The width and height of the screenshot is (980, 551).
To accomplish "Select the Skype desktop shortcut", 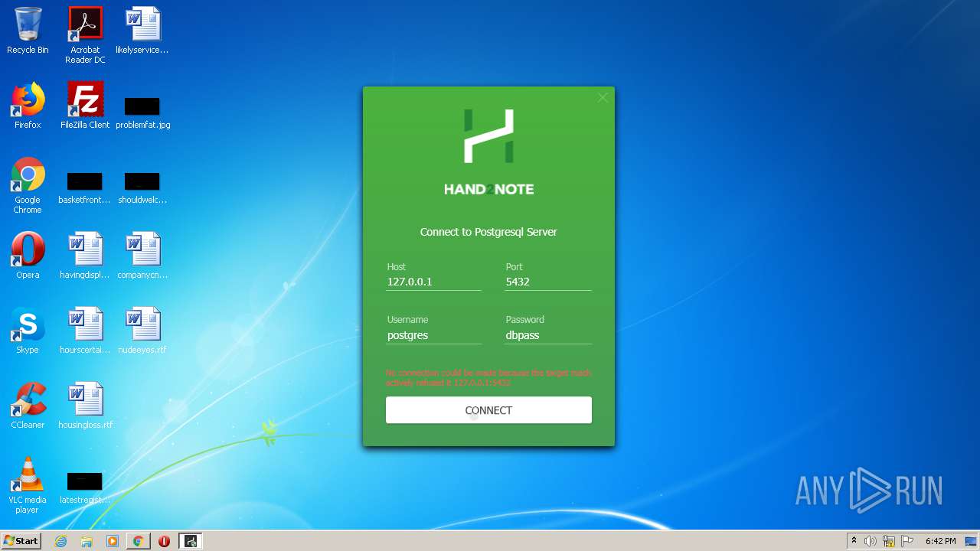I will click(x=28, y=331).
